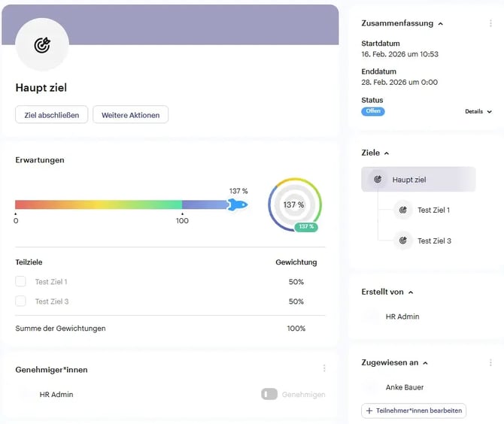Viewport: 504px width, 424px height.
Task: Click the target icon beside Haupt ziel
Action: 378,179
